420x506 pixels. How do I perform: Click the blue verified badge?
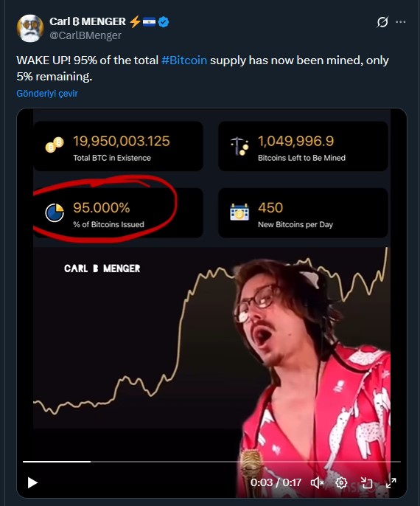164,22
